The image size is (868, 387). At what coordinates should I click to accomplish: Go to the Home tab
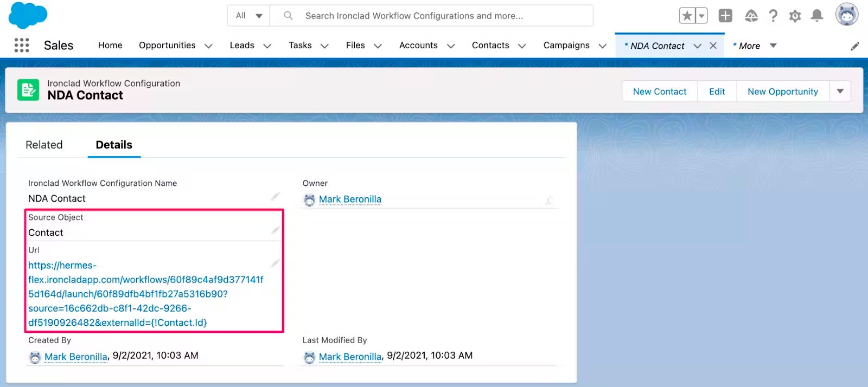[x=110, y=45]
